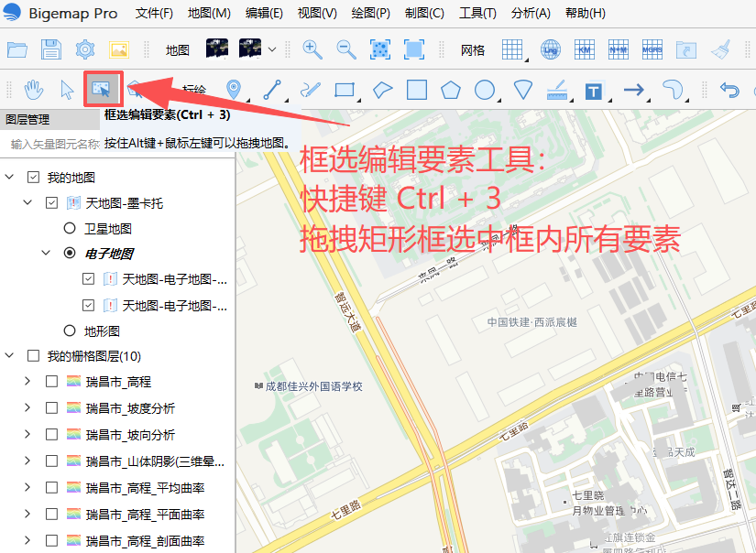Screen dimensions: 756x553
Task: Select the ruler measure tool
Action: 557,90
